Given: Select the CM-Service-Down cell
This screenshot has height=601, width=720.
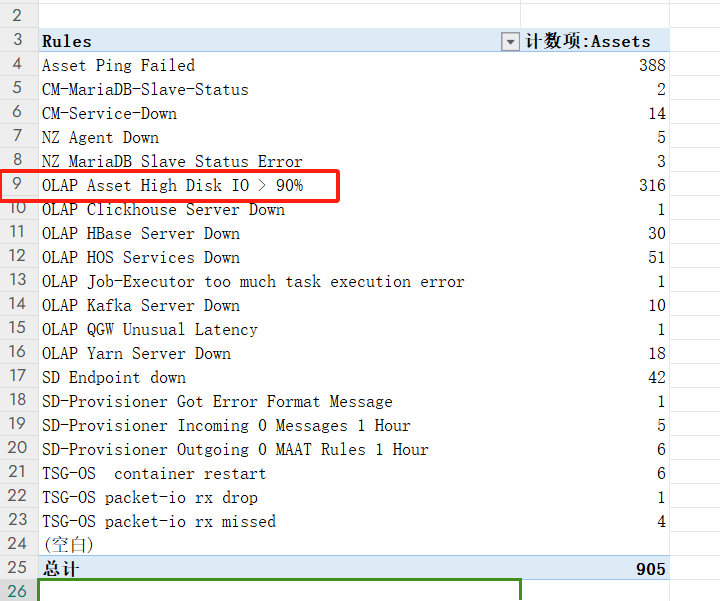Looking at the screenshot, I should (109, 113).
